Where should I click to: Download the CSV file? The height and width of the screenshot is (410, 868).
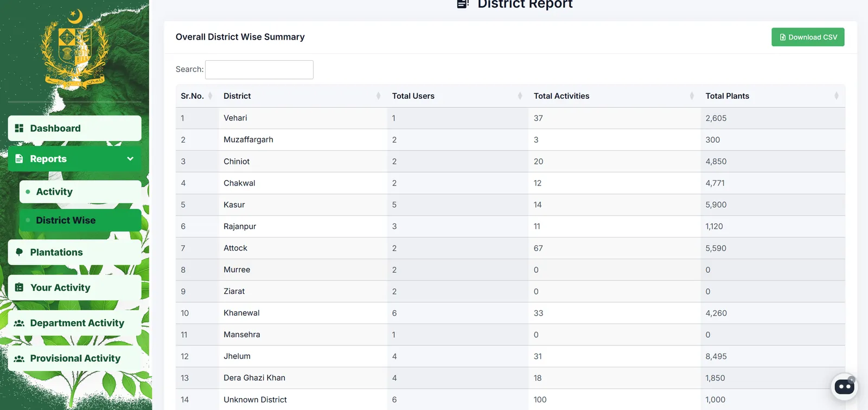click(808, 37)
